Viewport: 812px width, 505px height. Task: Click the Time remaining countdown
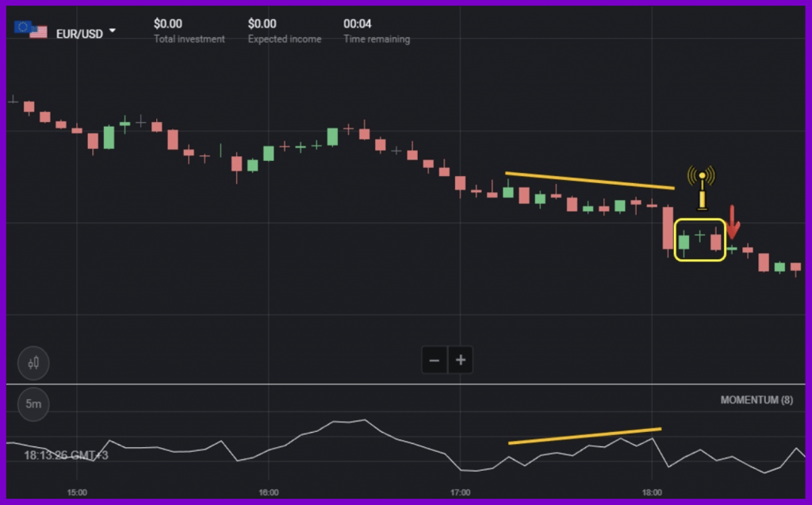click(x=356, y=24)
